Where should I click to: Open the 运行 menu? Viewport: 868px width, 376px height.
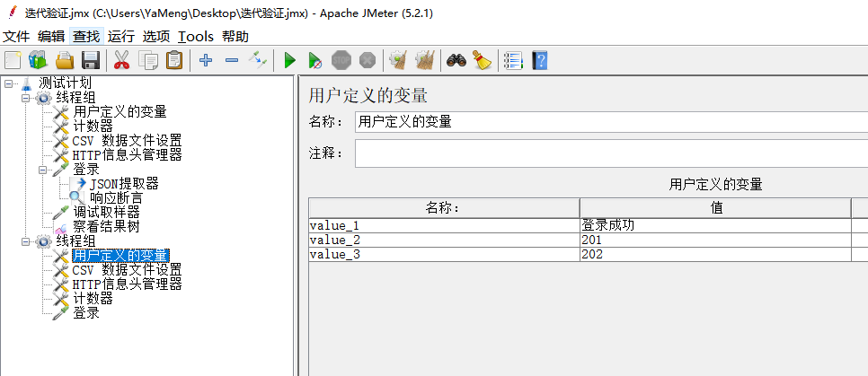(x=121, y=37)
